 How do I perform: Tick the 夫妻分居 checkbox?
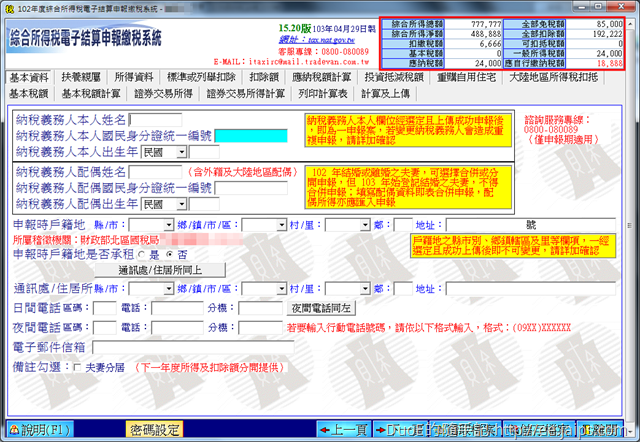click(x=77, y=368)
